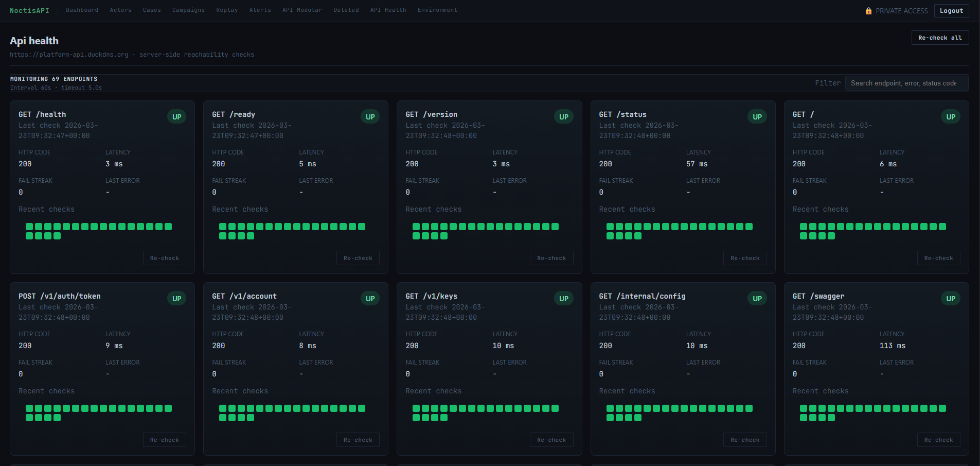Screen dimensions: 980x466
Task: Click the NoctisAPI logo link
Action: (29, 10)
